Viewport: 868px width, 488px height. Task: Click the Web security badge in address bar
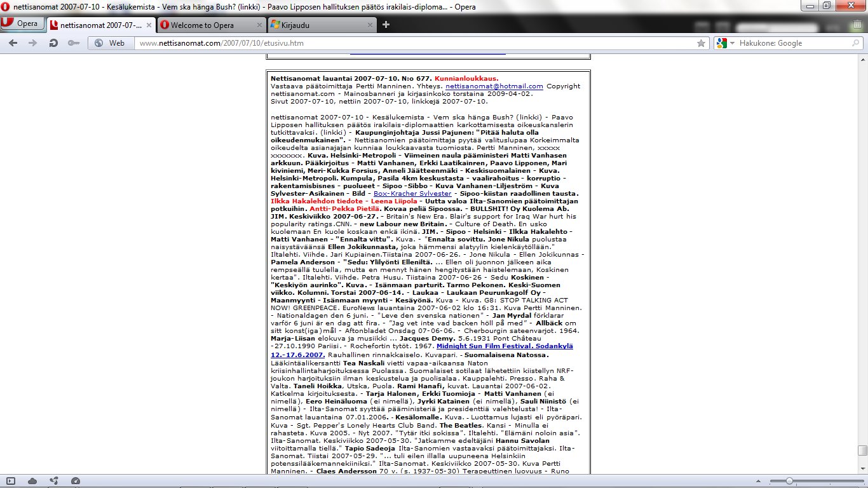click(x=110, y=43)
